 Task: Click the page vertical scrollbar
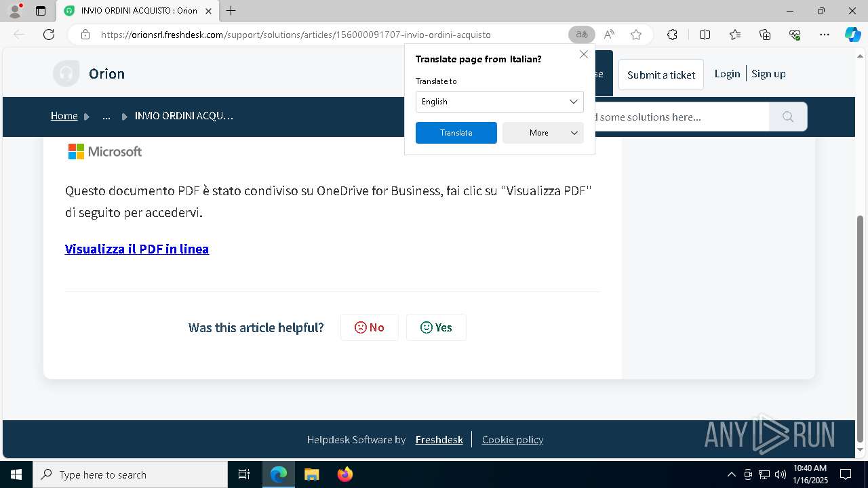point(861,329)
